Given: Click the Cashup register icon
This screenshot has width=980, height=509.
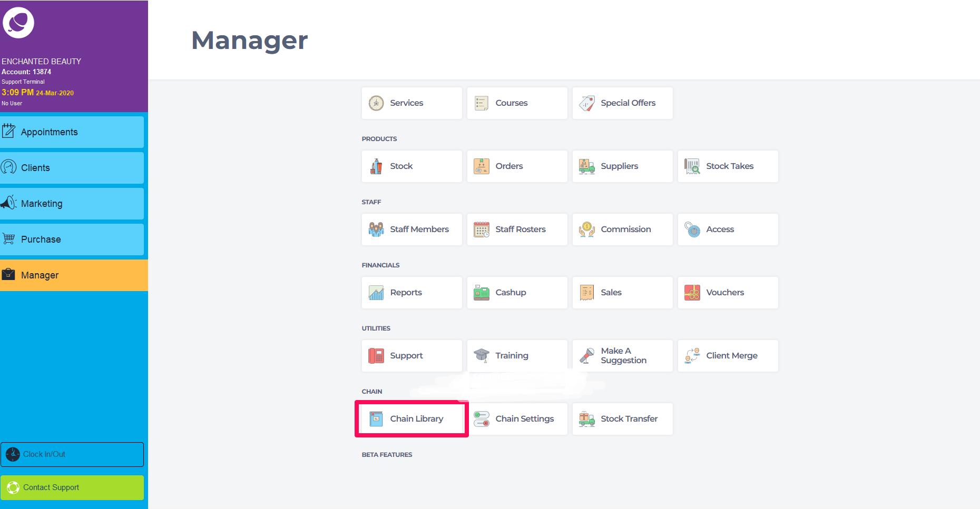Looking at the screenshot, I should point(482,293).
